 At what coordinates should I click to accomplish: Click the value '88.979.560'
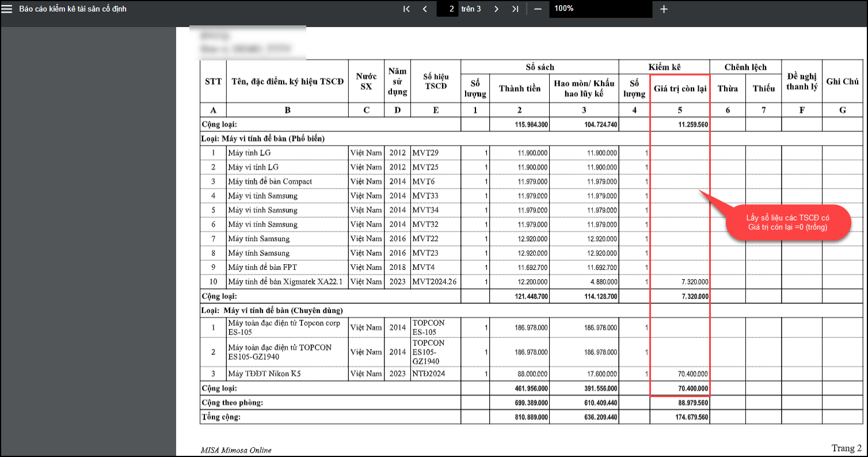point(692,403)
